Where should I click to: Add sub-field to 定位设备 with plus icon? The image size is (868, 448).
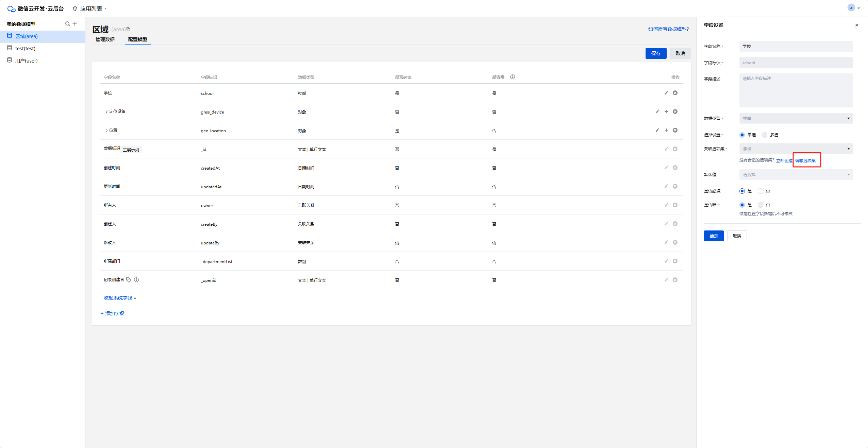[666, 111]
